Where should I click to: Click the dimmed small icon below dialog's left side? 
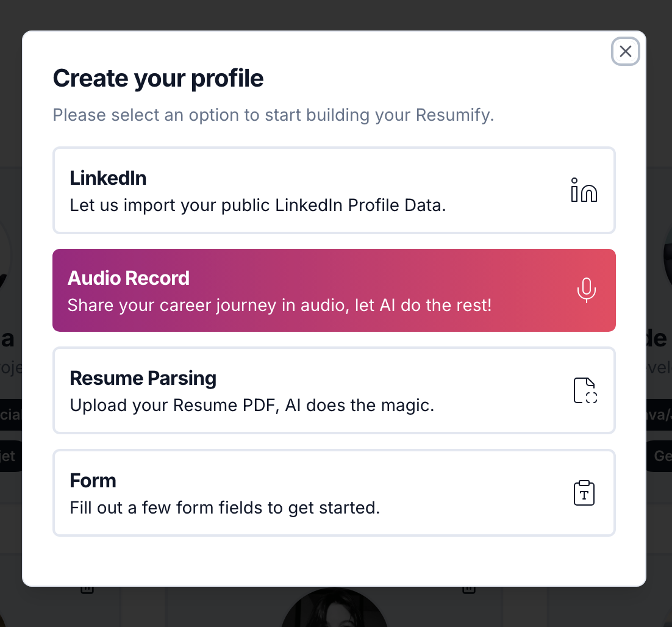pyautogui.click(x=87, y=590)
